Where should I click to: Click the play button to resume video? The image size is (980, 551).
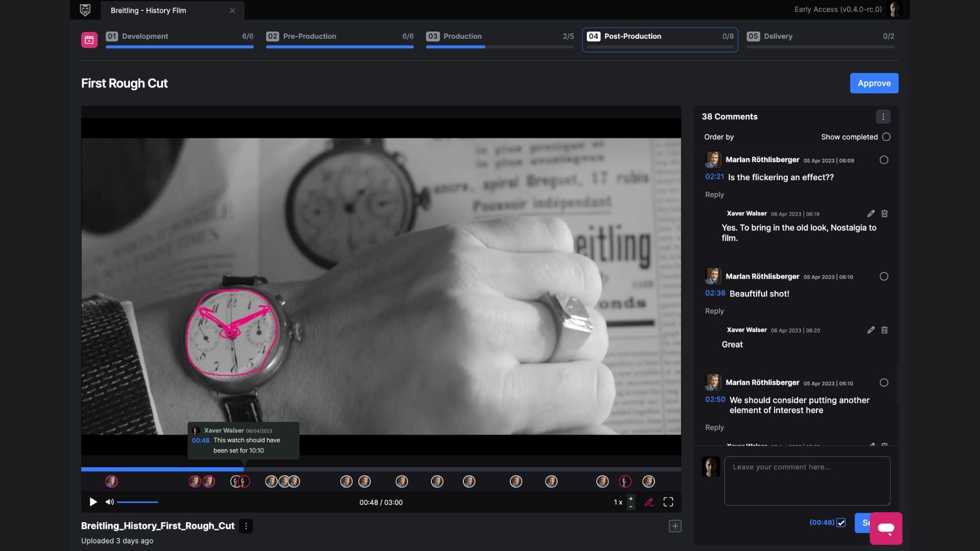(x=93, y=501)
